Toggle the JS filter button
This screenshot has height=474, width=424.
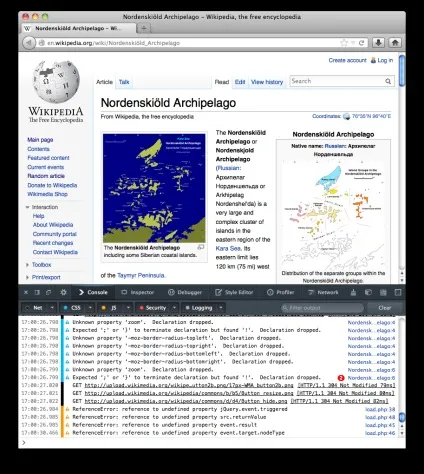110,308
